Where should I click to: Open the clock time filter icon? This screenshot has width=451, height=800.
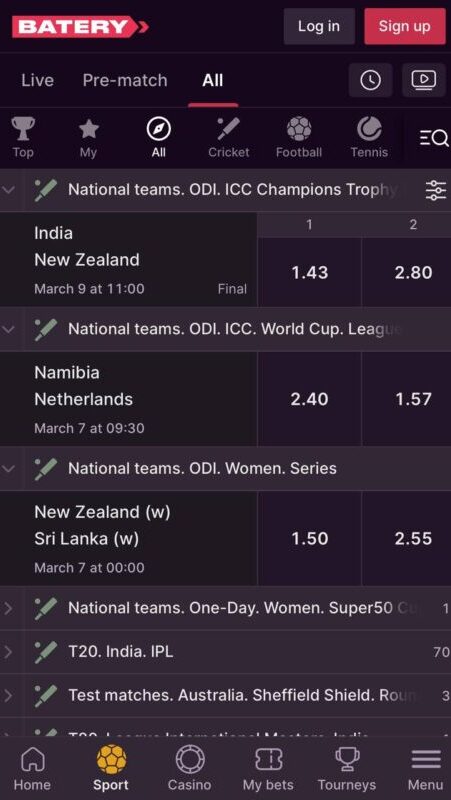(370, 80)
